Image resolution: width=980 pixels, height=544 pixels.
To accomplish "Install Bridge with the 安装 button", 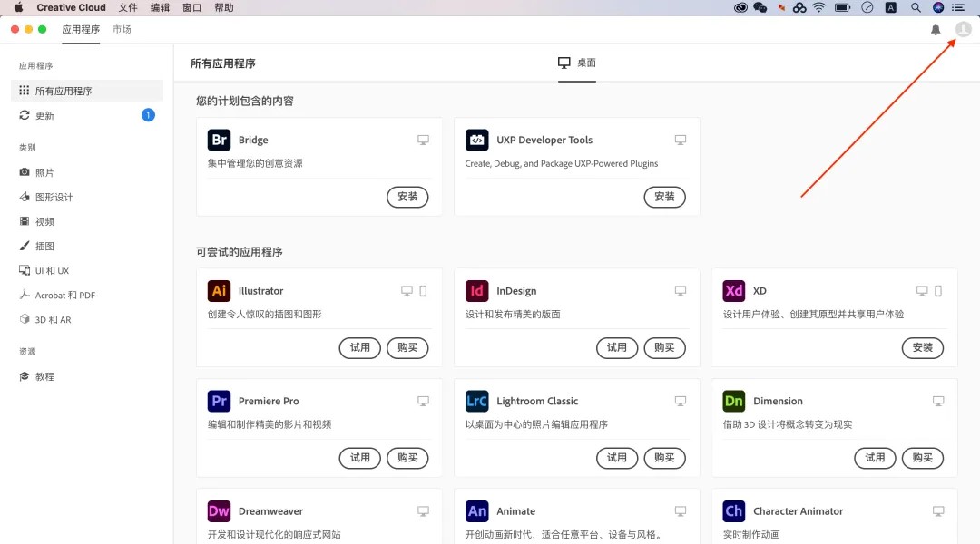I will pyautogui.click(x=407, y=197).
